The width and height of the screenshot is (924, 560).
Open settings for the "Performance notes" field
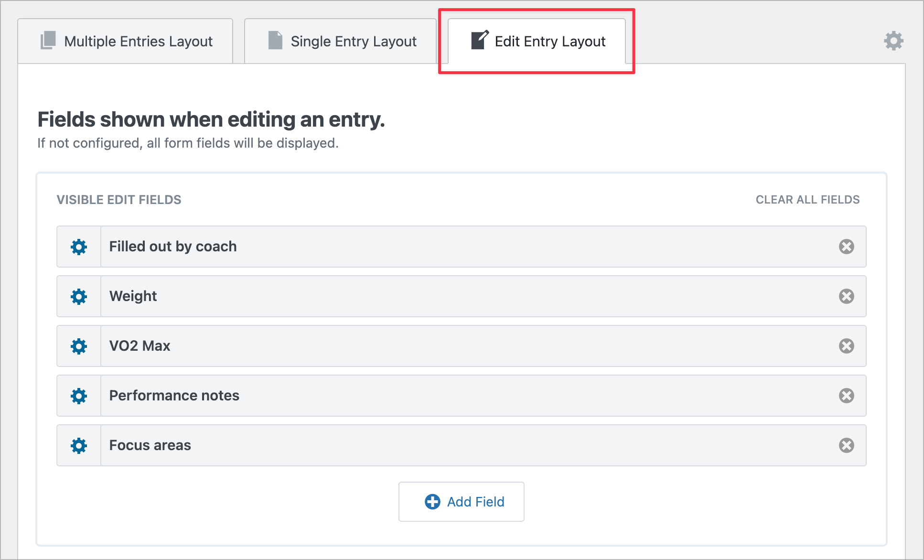click(x=78, y=396)
